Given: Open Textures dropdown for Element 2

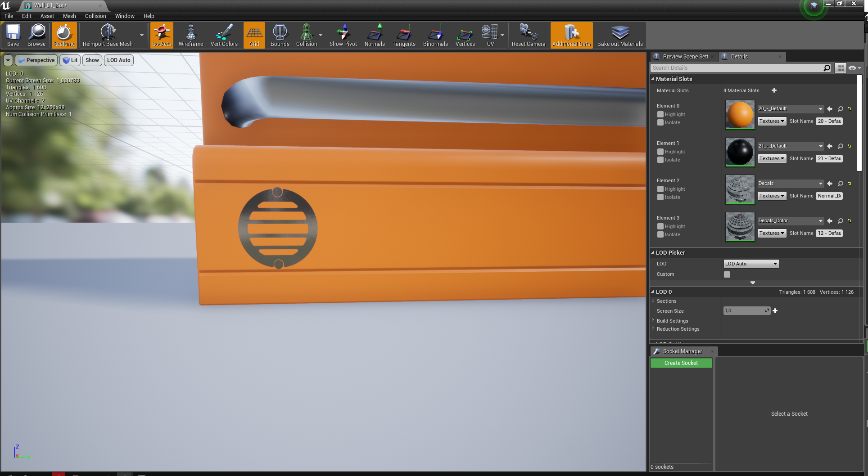Looking at the screenshot, I should coord(772,196).
